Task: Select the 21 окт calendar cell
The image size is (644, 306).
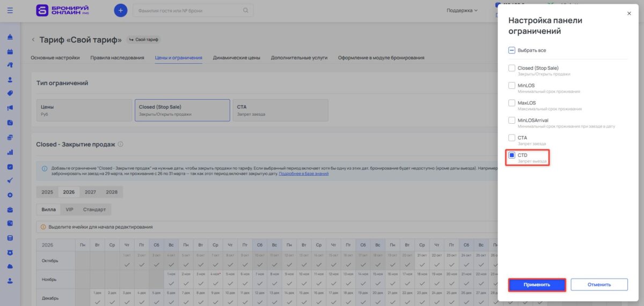Action: [422, 261]
